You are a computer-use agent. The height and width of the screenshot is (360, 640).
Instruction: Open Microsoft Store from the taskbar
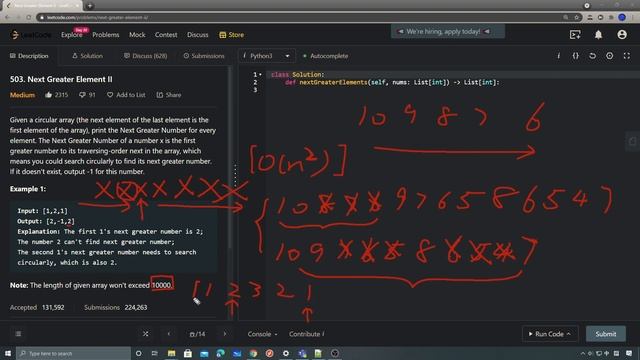click(188, 353)
